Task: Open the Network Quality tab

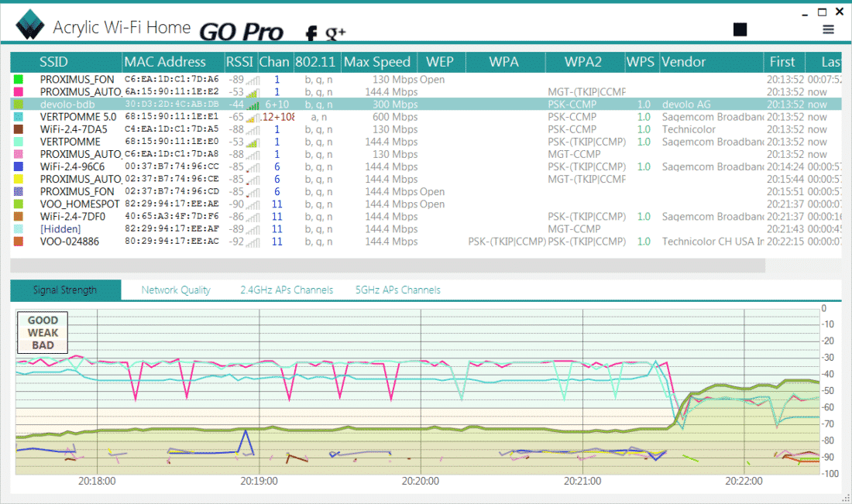Action: click(x=176, y=290)
